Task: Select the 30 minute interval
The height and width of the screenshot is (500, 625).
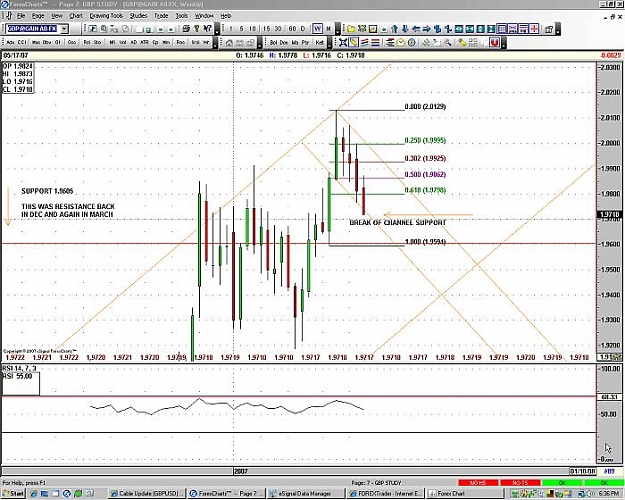Action: click(x=277, y=29)
